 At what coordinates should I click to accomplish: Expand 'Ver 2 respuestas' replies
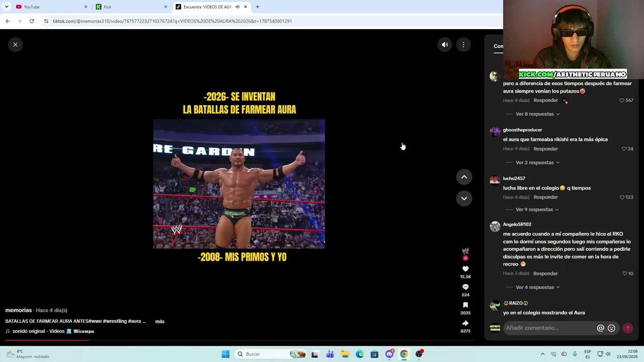point(537,162)
